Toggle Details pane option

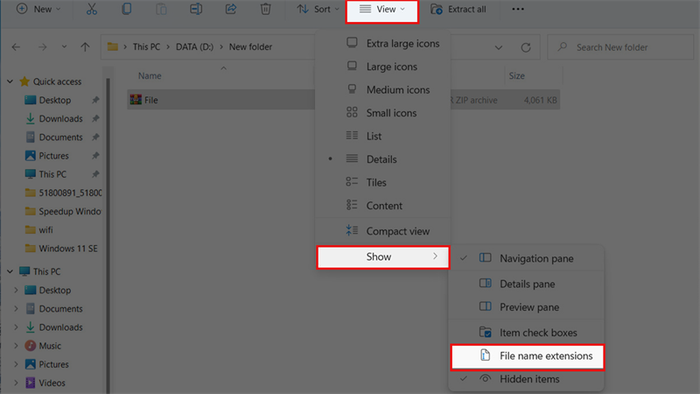[x=526, y=284]
